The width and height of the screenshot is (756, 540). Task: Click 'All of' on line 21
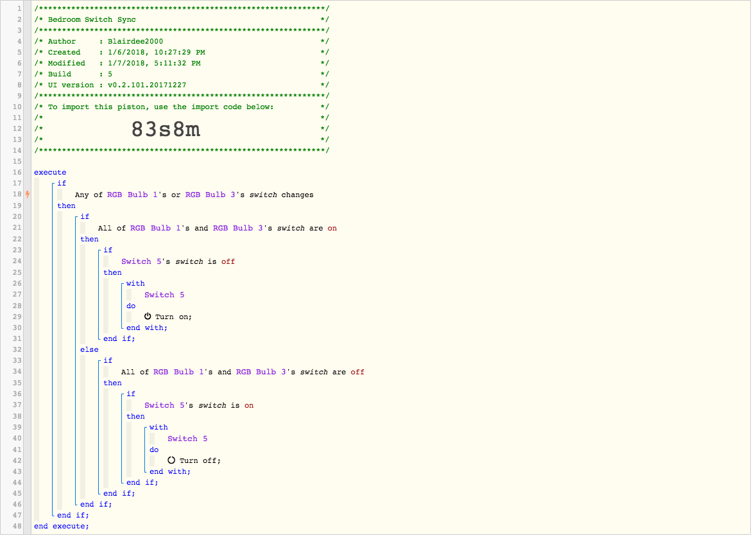(x=112, y=228)
